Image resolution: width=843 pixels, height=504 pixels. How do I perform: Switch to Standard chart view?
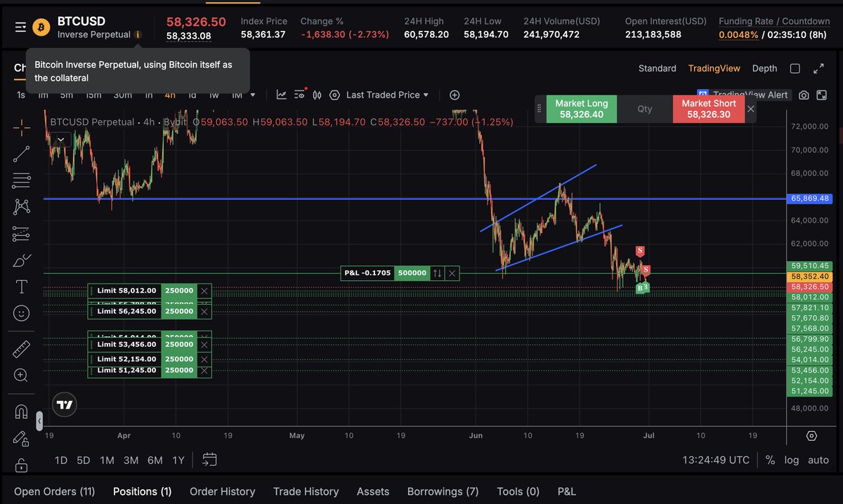click(x=657, y=68)
